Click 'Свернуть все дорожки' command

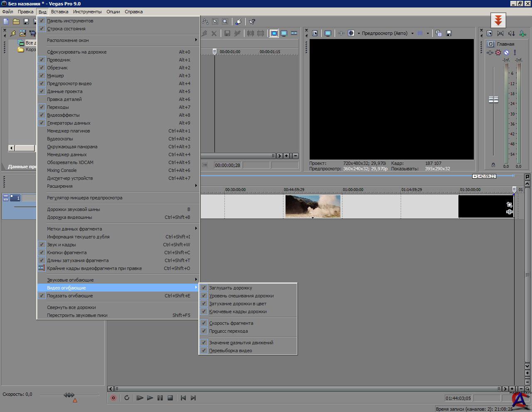click(x=71, y=307)
